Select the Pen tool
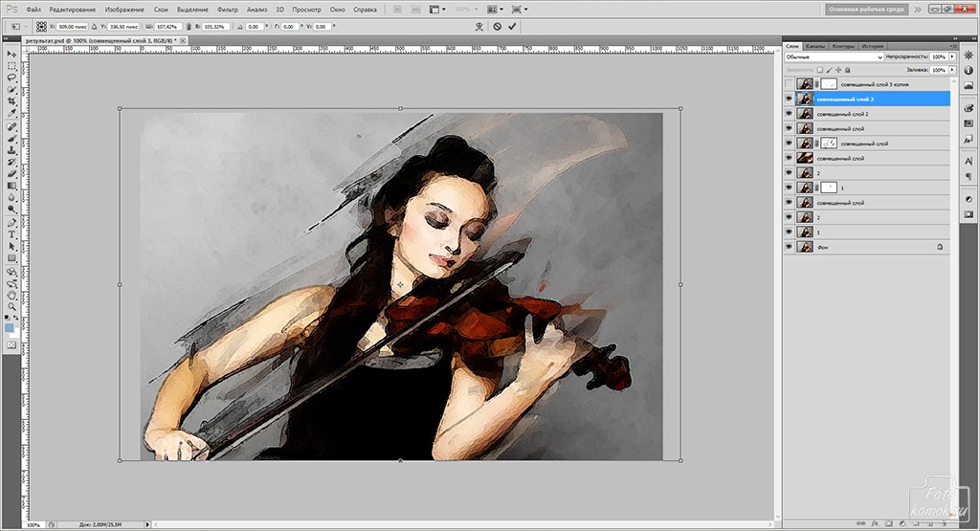980x531 pixels. pyautogui.click(x=11, y=223)
